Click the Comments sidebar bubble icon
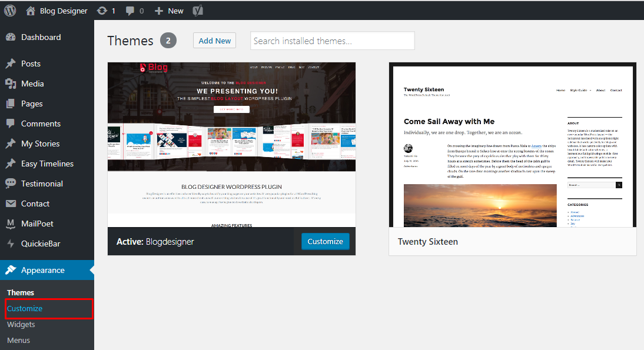The image size is (644, 350). point(11,124)
